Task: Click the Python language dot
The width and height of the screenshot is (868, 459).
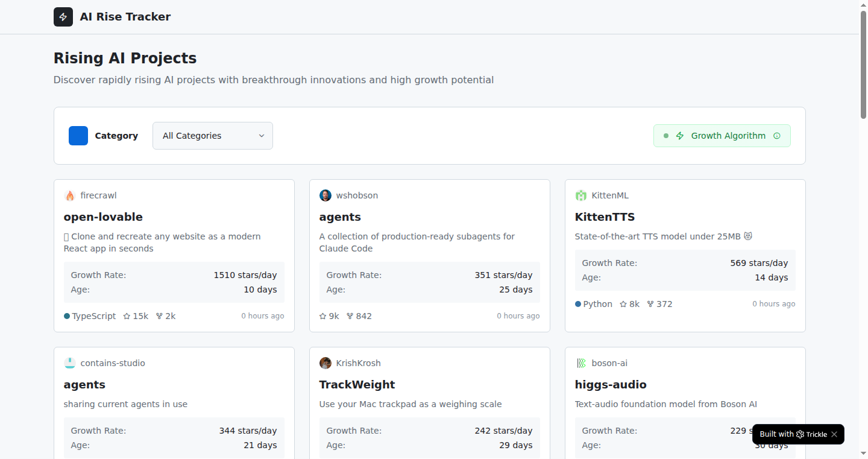Action: 578,304
